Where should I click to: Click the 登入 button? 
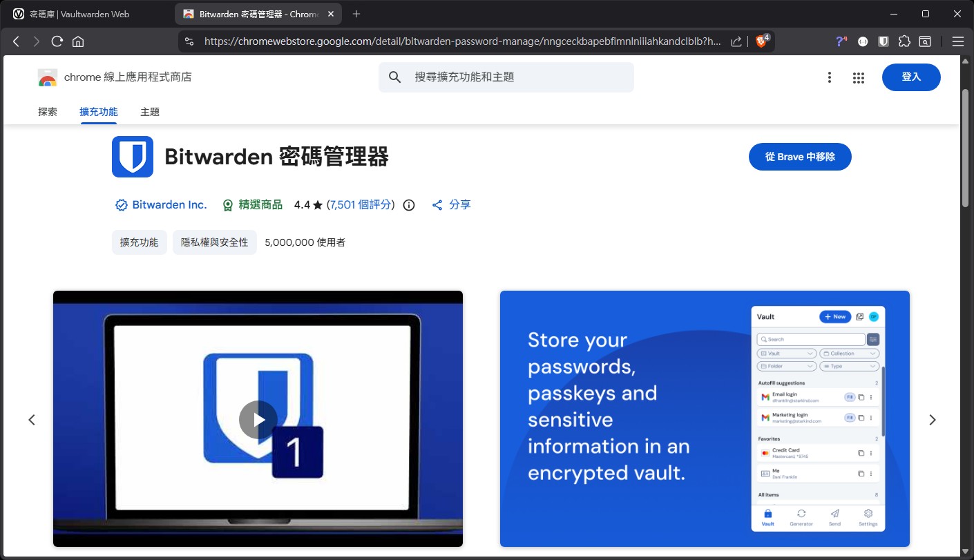[x=911, y=77]
